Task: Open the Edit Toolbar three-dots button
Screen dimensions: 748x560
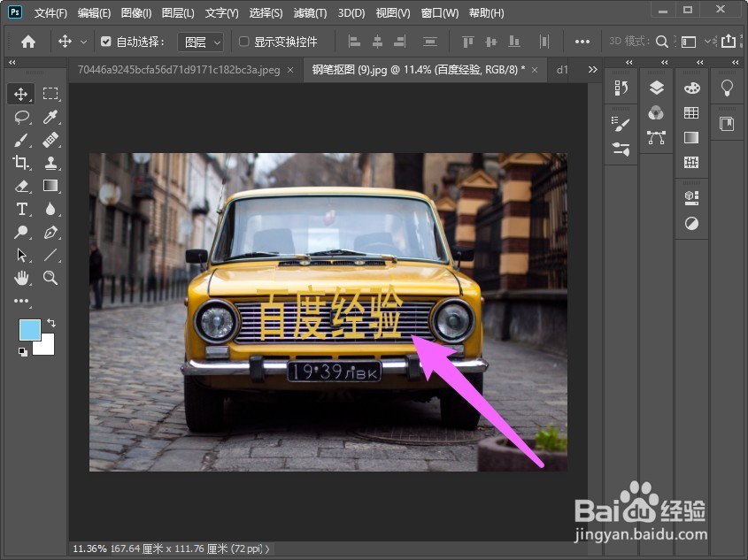Action: pos(21,301)
